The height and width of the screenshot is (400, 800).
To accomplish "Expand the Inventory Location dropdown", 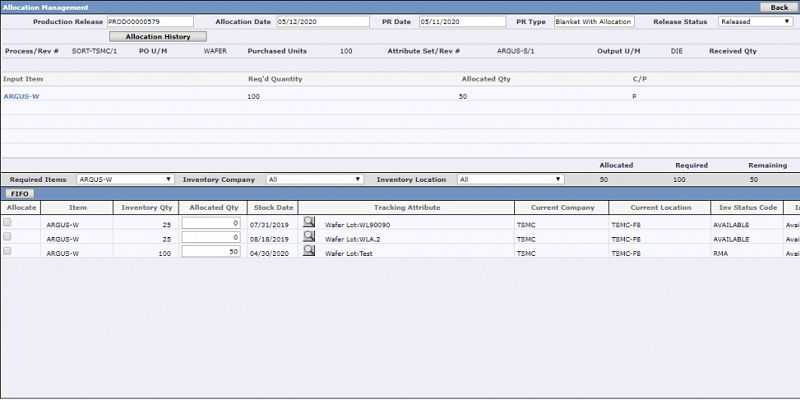I will tap(510, 179).
